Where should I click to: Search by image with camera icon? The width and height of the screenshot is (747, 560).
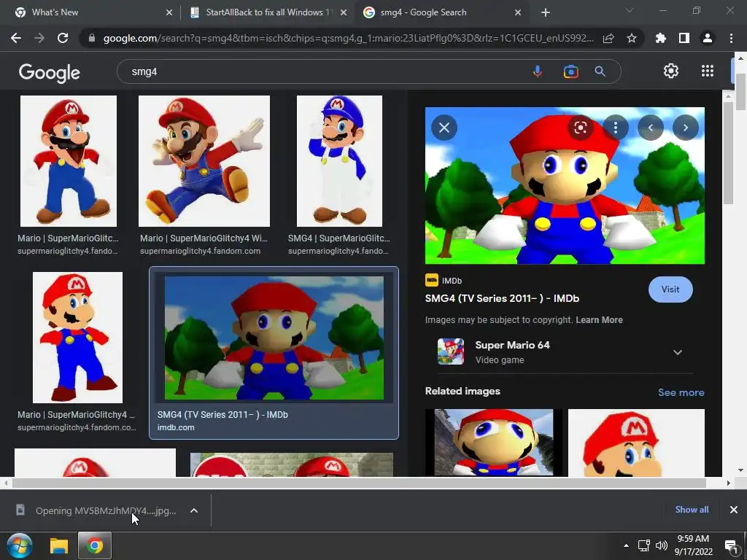click(570, 71)
